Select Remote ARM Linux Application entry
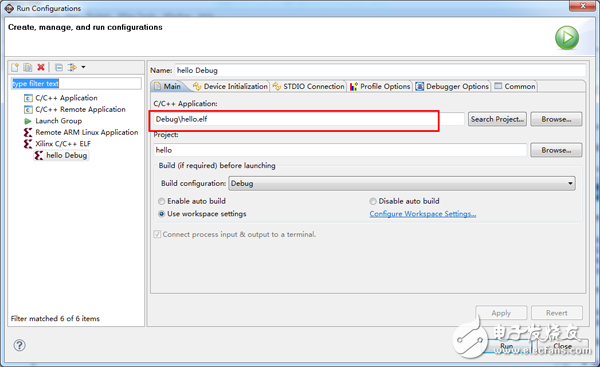Viewport: 600px width, 367px height. 81,132
